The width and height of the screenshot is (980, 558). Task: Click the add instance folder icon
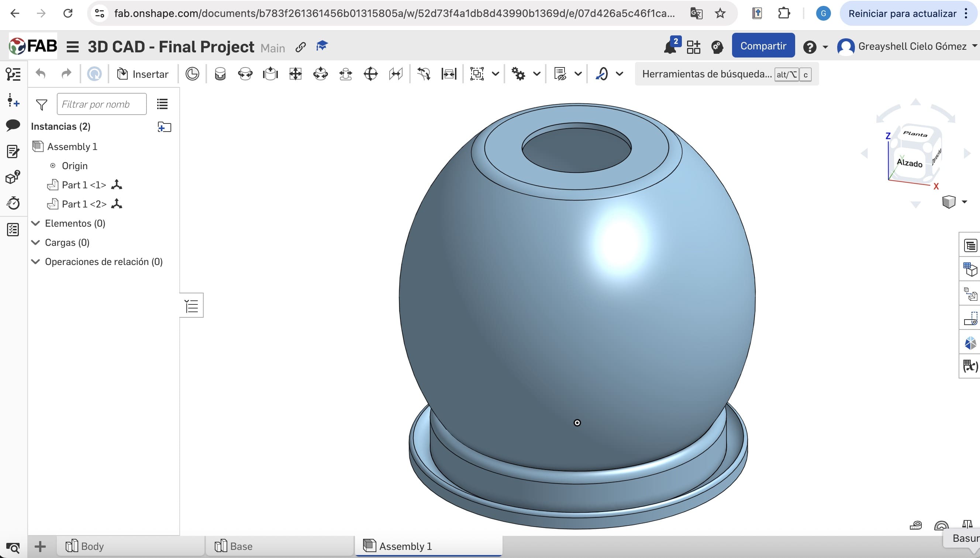tap(164, 127)
